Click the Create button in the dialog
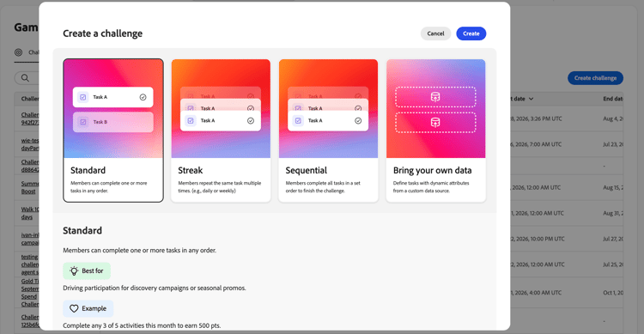Screen dimensions: 644x334 (471, 33)
